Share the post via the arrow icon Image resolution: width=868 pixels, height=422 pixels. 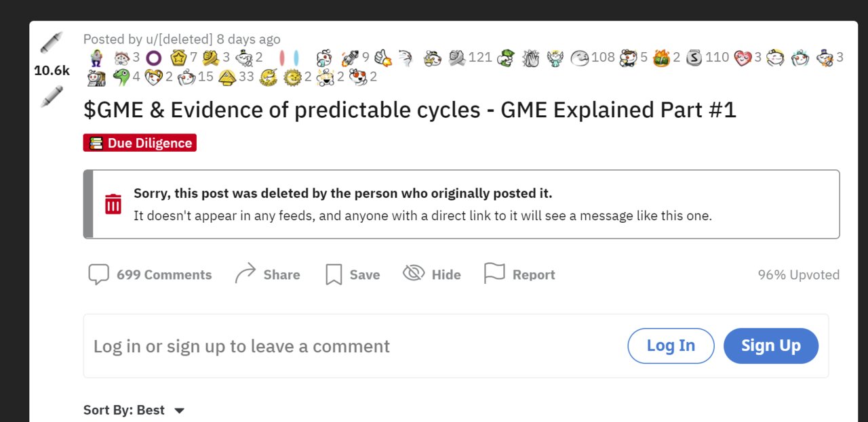point(245,274)
